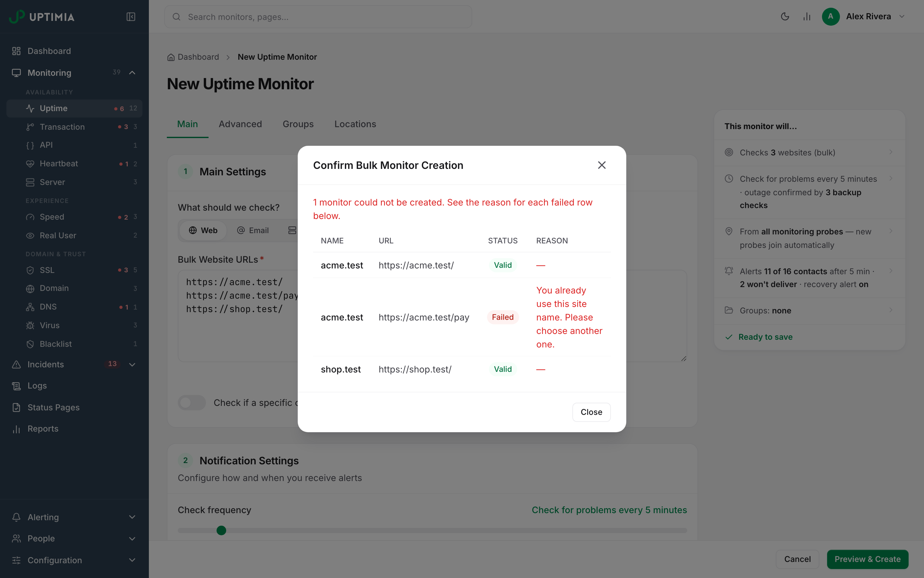Open Domain monitors in sidebar
The height and width of the screenshot is (578, 924).
pos(74,288)
